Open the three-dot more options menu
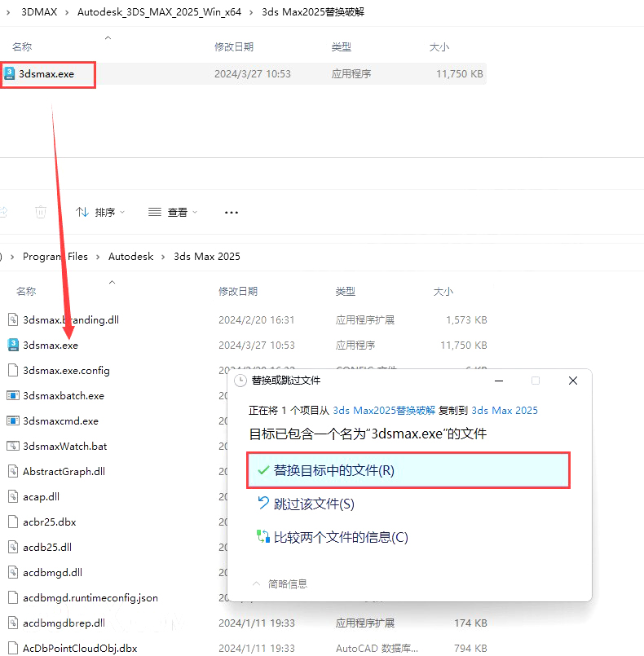Screen dimensions: 644x656 click(x=232, y=213)
